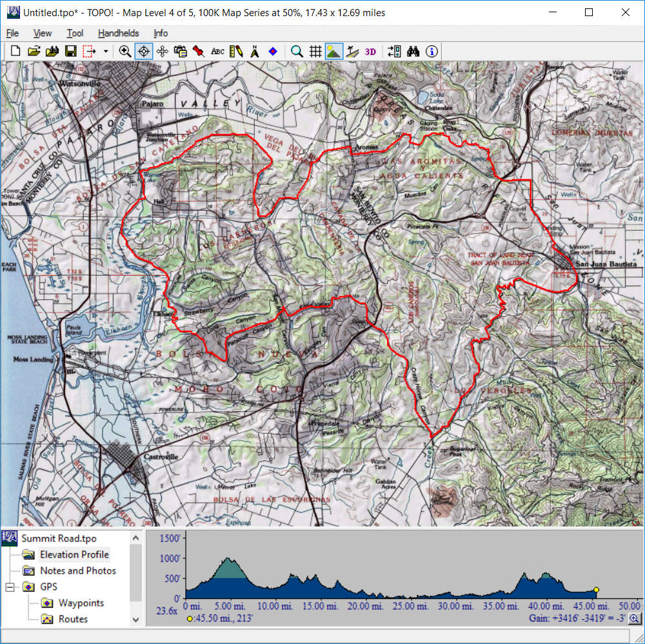The image size is (645, 644).
Task: Select the ABC text label tool
Action: [218, 52]
